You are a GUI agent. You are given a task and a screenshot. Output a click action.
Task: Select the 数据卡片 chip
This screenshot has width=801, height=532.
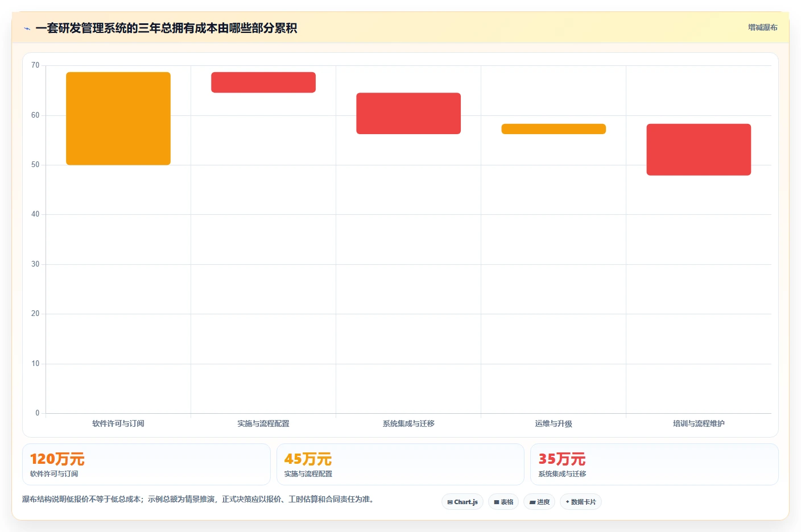click(581, 502)
